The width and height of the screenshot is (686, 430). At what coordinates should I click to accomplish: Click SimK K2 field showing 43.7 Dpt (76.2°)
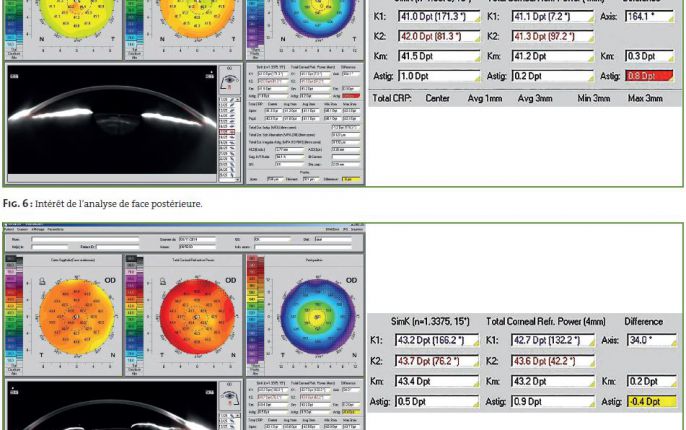click(437, 361)
